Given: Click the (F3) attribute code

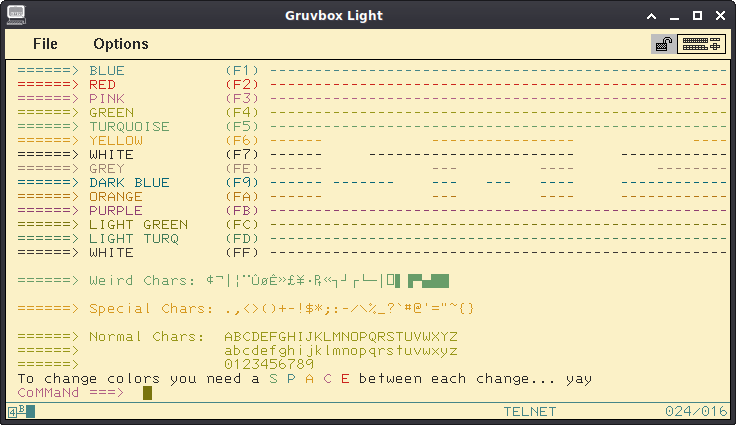Looking at the screenshot, I should pyautogui.click(x=242, y=99).
